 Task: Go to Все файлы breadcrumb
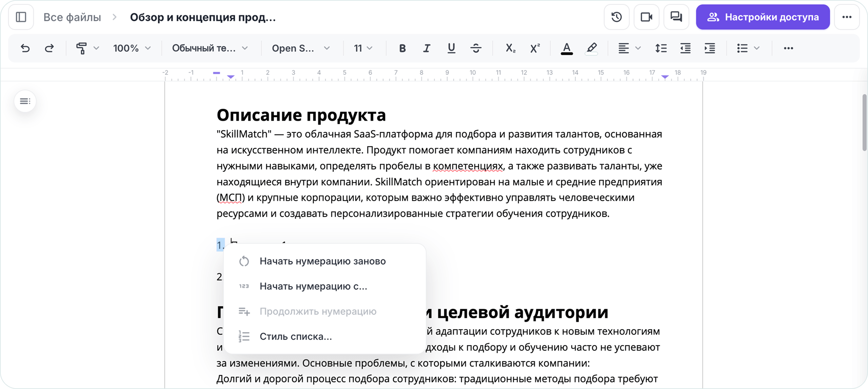click(x=72, y=17)
